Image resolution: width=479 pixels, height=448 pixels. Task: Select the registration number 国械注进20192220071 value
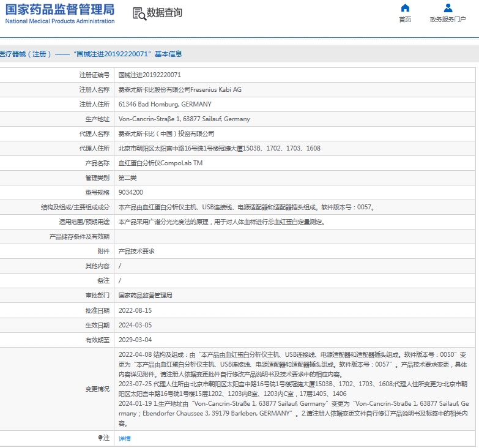150,75
